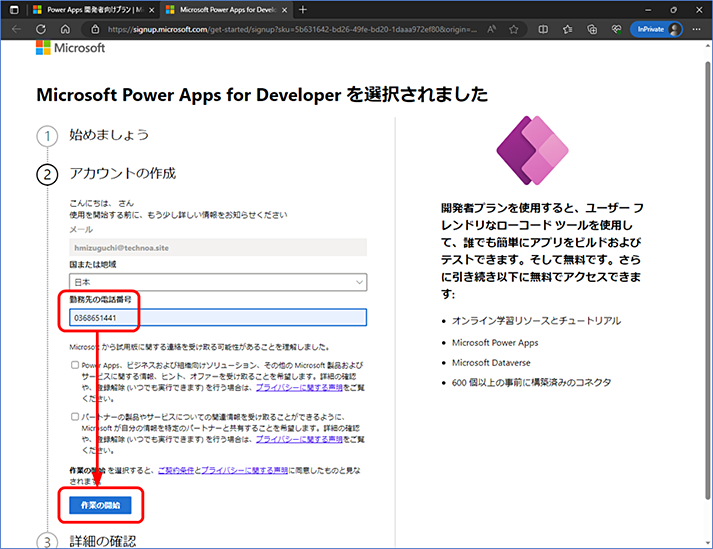The height and width of the screenshot is (549, 713).
Task: Select Microsoft Power Apps for Developer tab
Action: [x=226, y=10]
